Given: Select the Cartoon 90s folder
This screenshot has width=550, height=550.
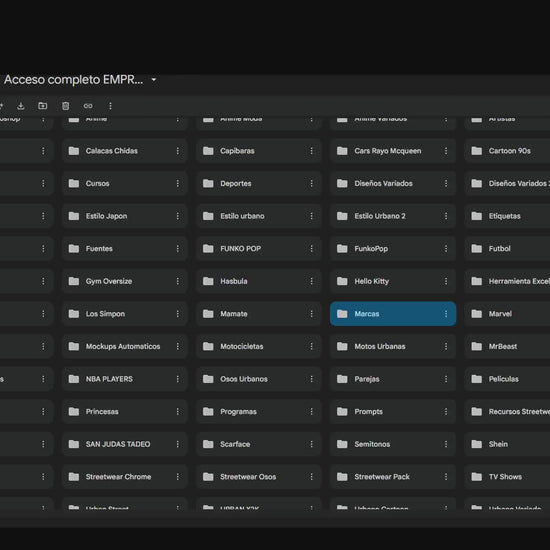Looking at the screenshot, I should [x=507, y=151].
